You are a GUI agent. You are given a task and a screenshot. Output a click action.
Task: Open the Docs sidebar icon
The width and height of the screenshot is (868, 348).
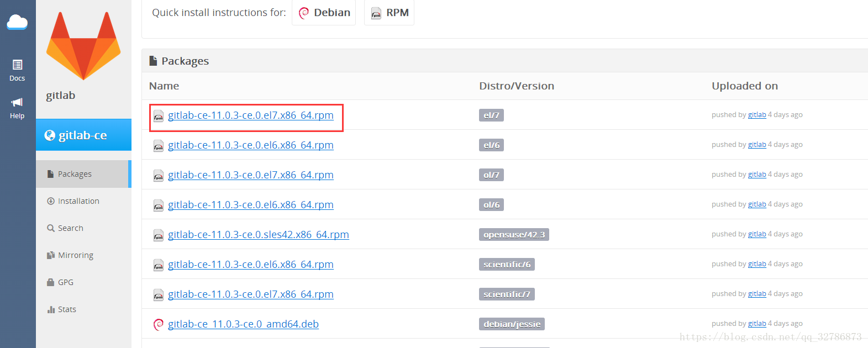coord(17,70)
